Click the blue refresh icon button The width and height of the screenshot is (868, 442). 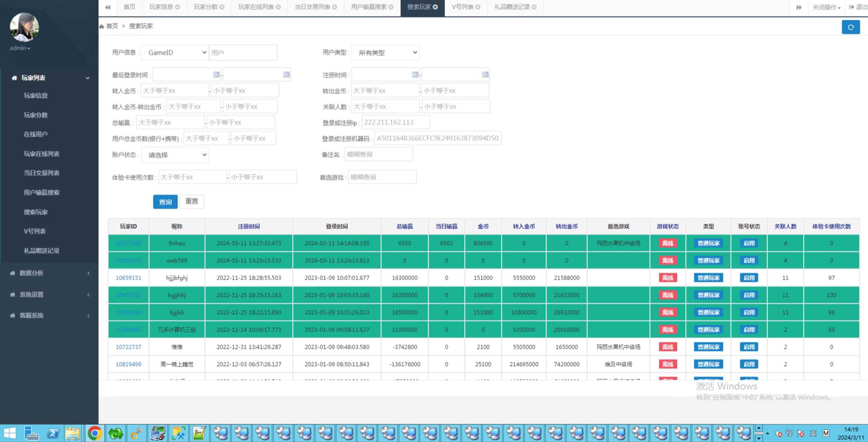point(850,27)
